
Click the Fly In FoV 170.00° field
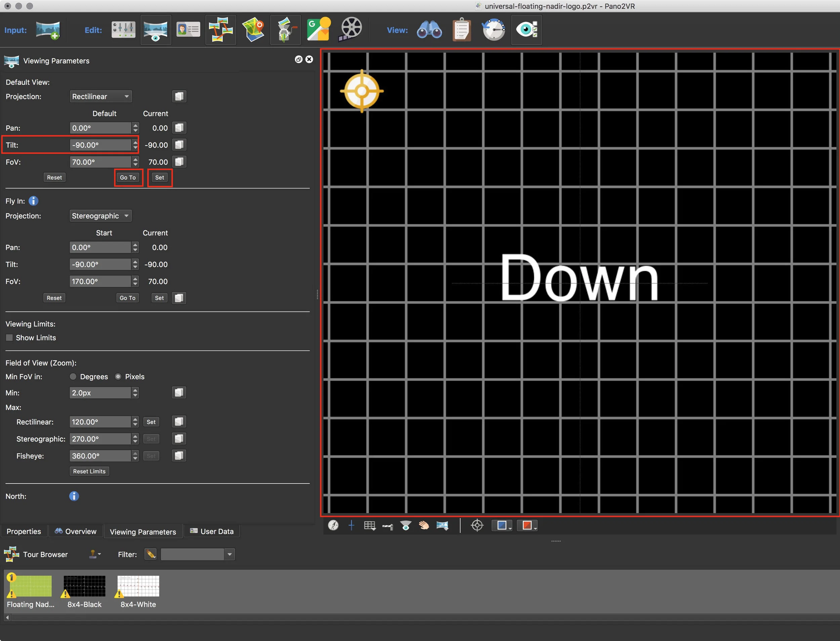coord(100,282)
